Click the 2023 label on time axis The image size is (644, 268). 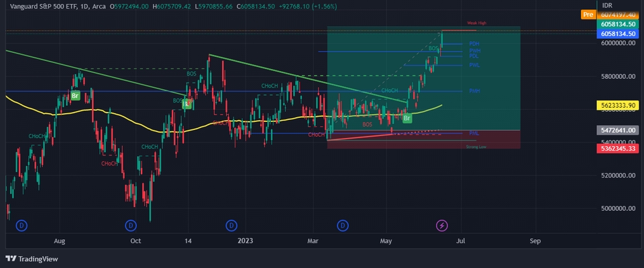pos(247,241)
